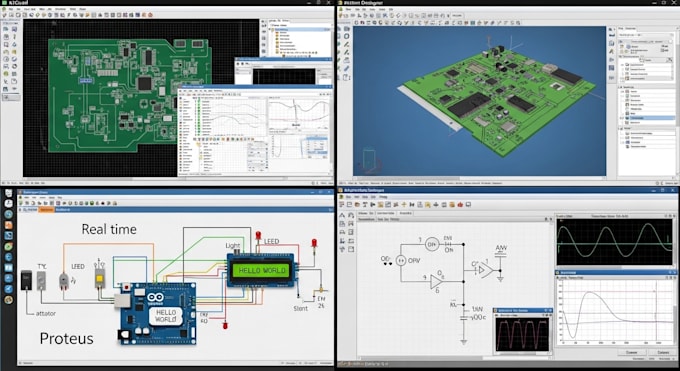The height and width of the screenshot is (371, 680).
Task: Select the circled 'ON' component in the schematic
Action: point(432,244)
